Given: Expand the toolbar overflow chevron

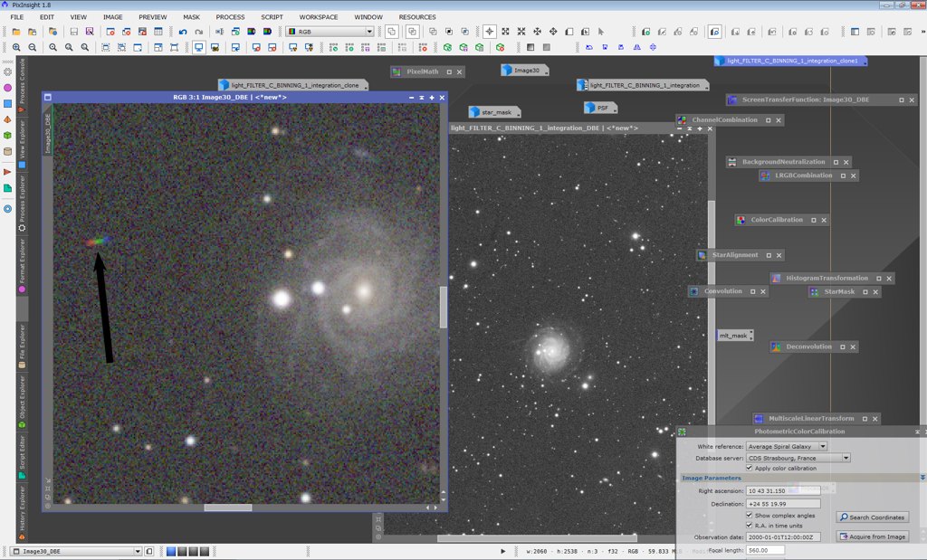Looking at the screenshot, I should 922,32.
